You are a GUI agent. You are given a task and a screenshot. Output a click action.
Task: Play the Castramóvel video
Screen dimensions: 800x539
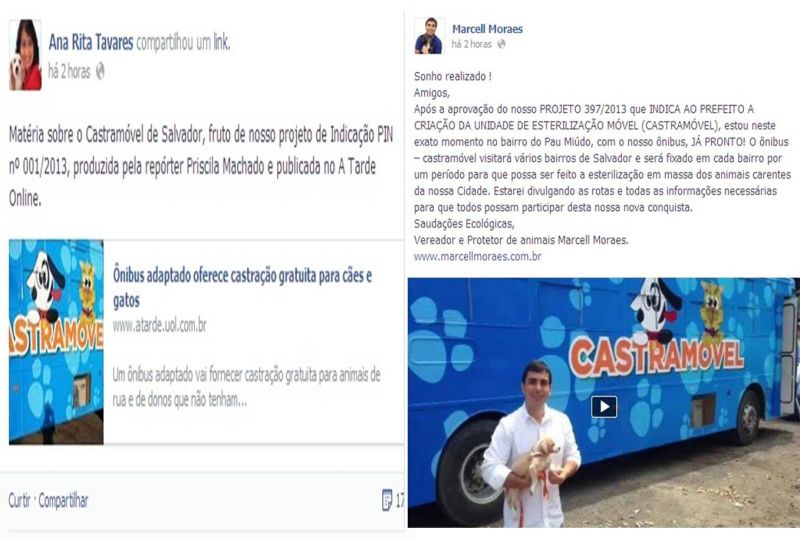coord(604,407)
